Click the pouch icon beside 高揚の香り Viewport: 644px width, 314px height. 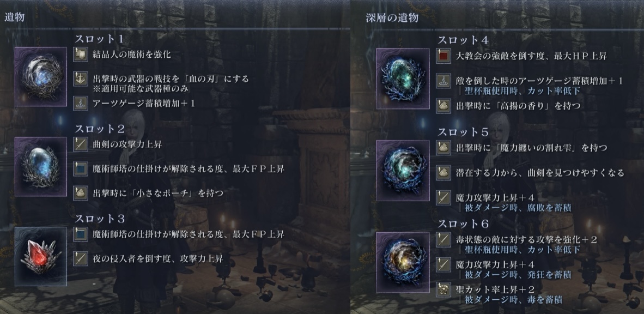tap(443, 106)
